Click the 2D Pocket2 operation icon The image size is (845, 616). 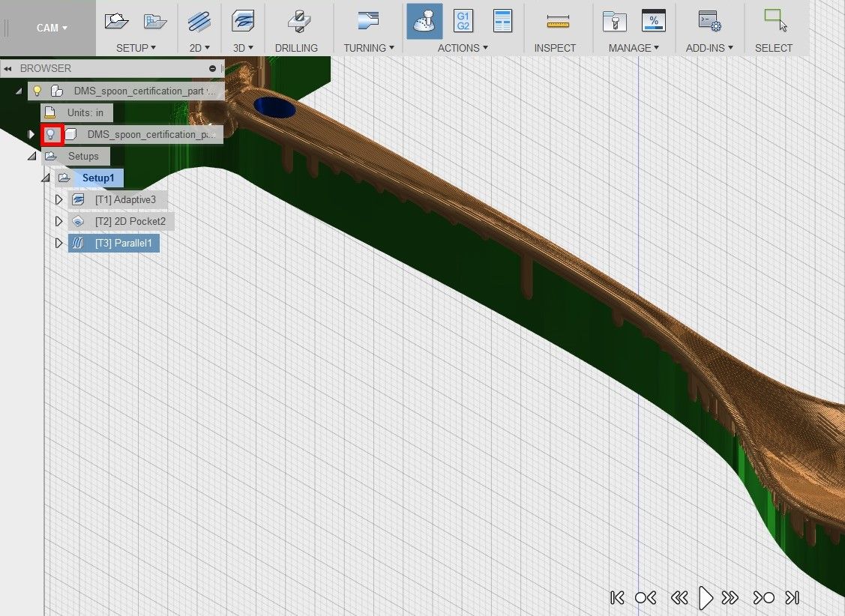[x=78, y=221]
